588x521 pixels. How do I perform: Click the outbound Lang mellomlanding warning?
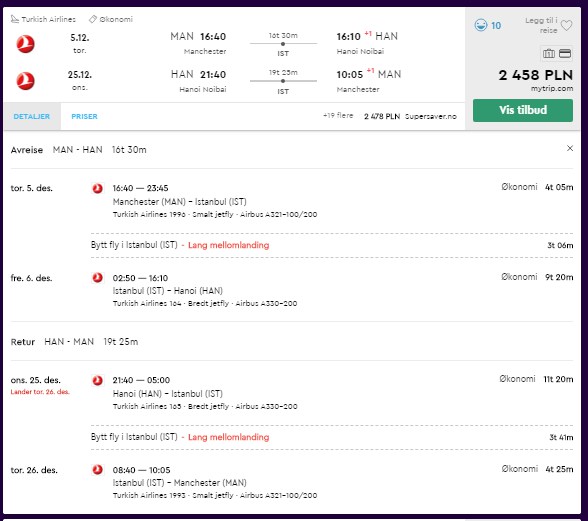tap(228, 245)
